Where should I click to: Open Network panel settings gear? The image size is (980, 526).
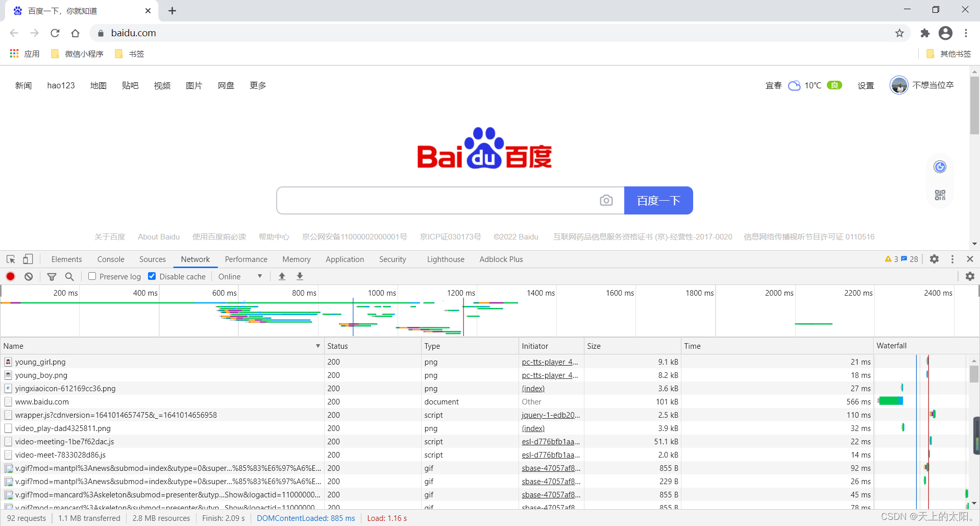970,276
